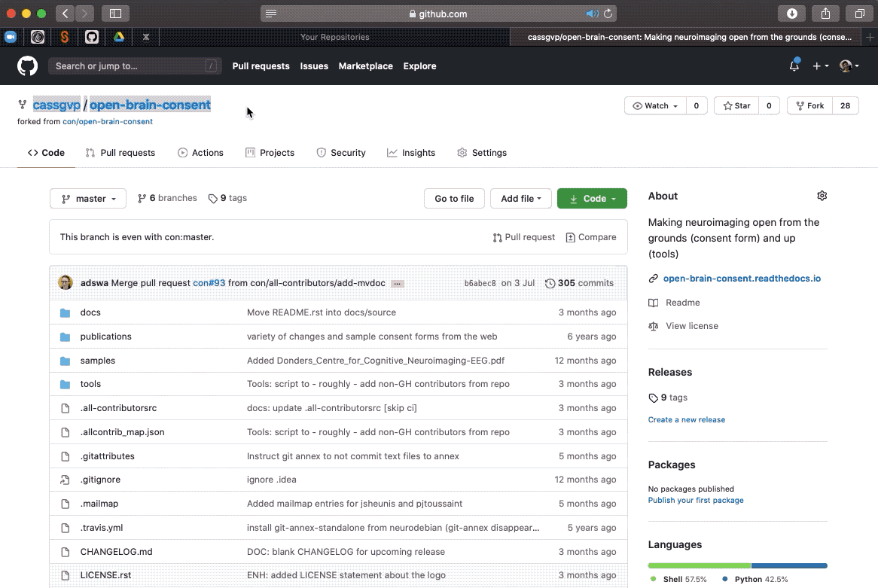The width and height of the screenshot is (878, 588).
Task: Expand the commit message ellipsis
Action: [397, 283]
